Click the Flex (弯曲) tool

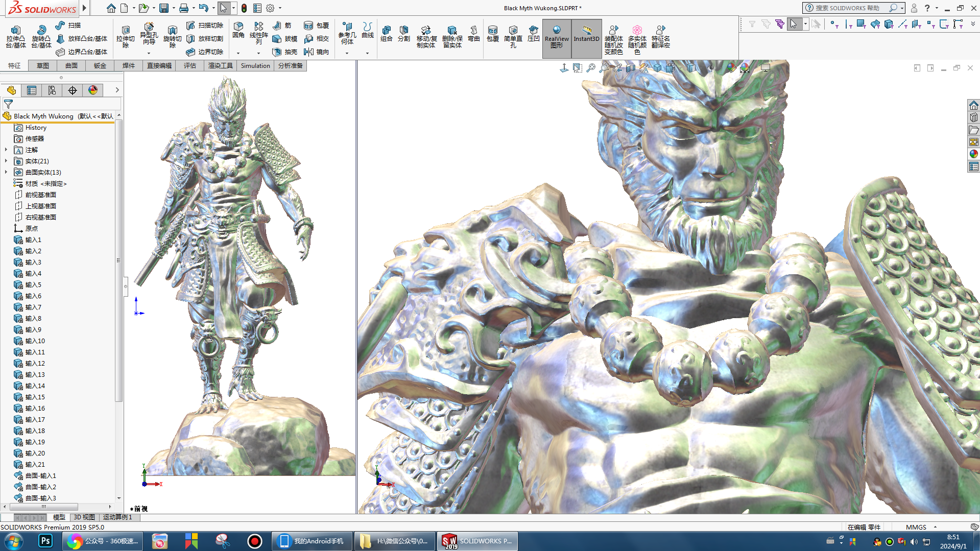tap(474, 34)
